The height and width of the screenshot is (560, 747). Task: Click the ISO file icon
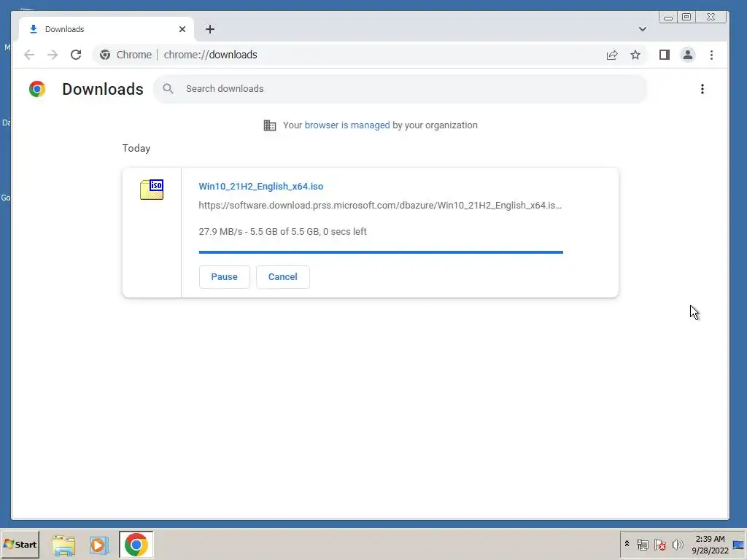(152, 190)
